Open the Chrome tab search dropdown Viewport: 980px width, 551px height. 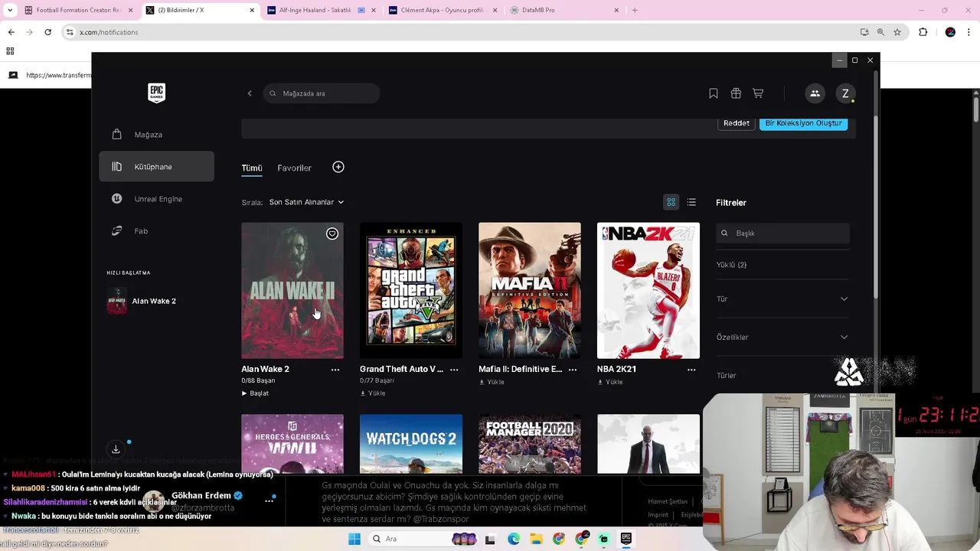tap(10, 10)
